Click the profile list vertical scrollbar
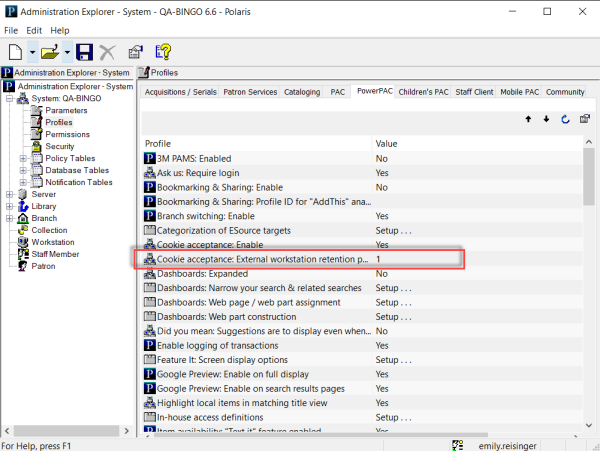Image resolution: width=600 pixels, height=451 pixels. [589, 300]
